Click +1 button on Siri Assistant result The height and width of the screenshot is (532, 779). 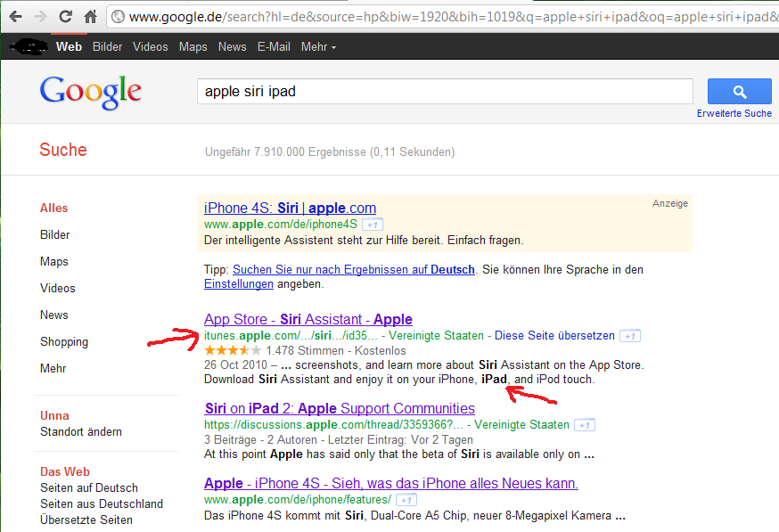[630, 336]
